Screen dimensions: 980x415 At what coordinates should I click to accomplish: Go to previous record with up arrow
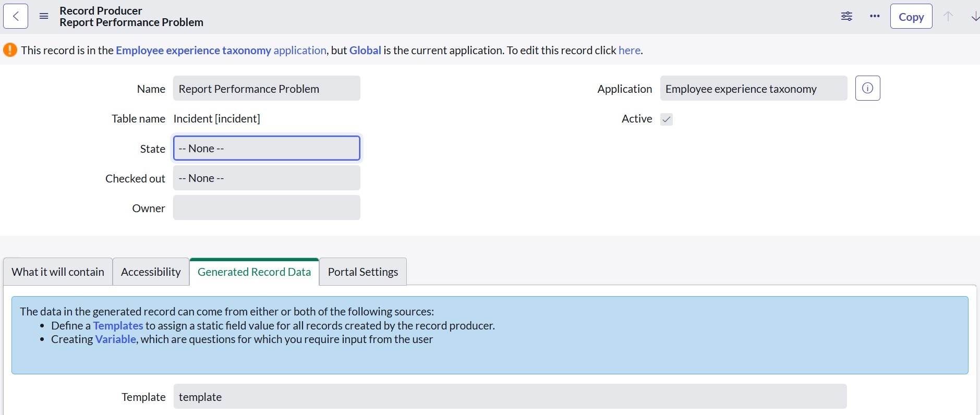948,16
